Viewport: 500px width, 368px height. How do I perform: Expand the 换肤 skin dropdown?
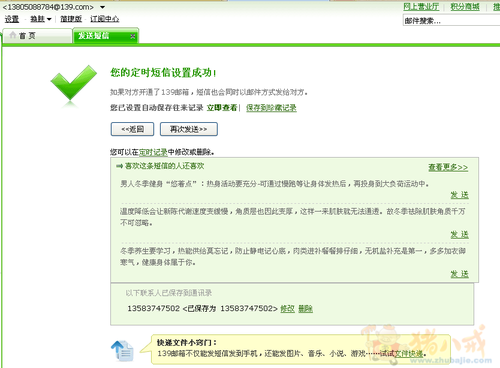pyautogui.click(x=41, y=19)
